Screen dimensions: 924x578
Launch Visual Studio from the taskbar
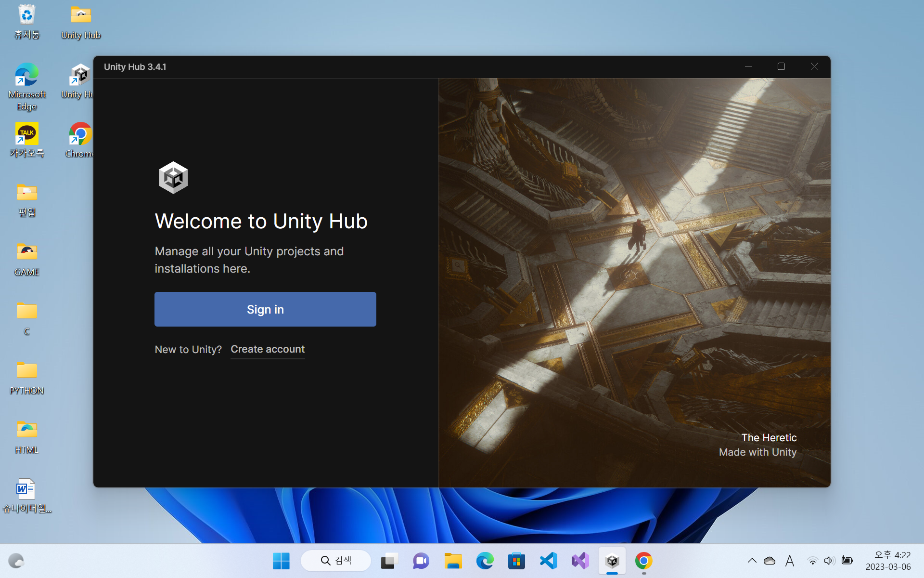click(x=580, y=561)
